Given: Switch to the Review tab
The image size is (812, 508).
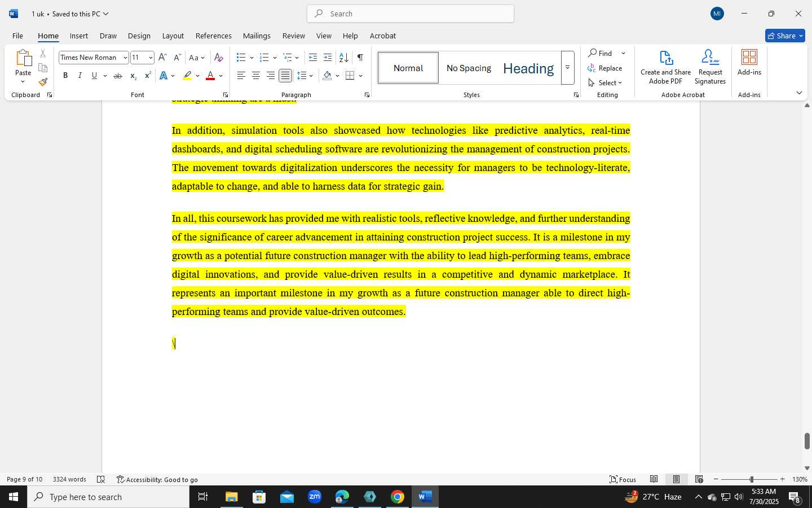Looking at the screenshot, I should [x=293, y=36].
